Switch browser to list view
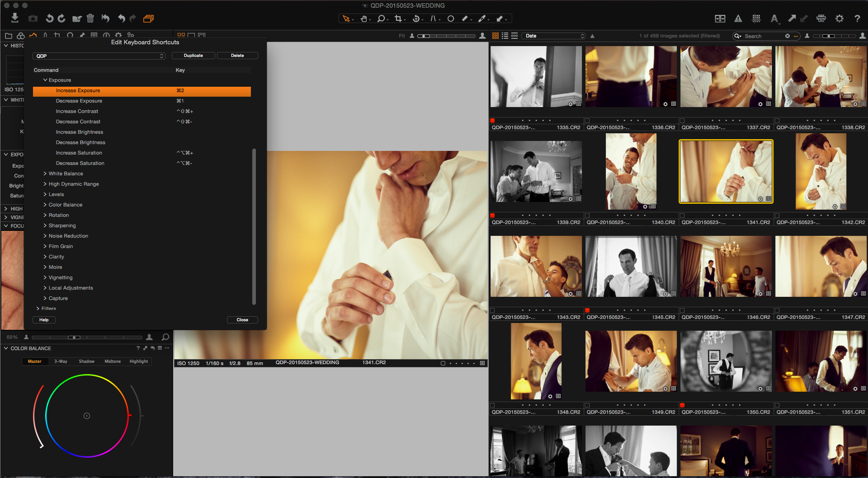 [x=505, y=36]
